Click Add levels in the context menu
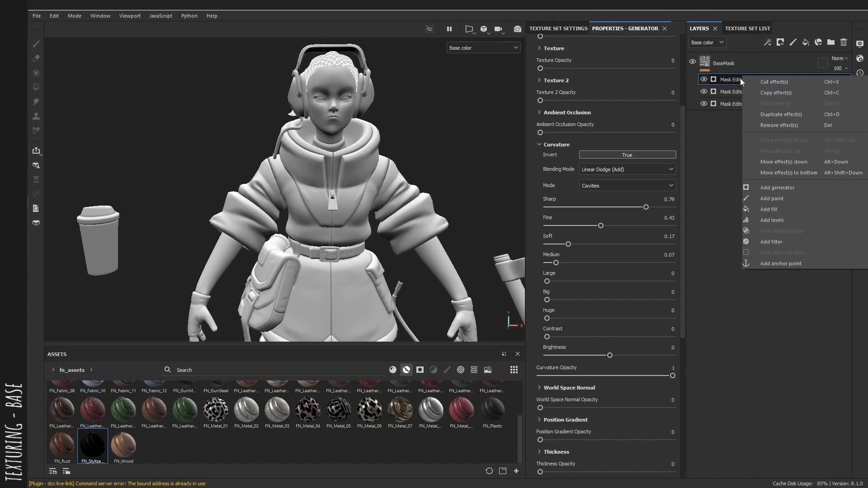Viewport: 868px width, 488px height. pos(773,220)
